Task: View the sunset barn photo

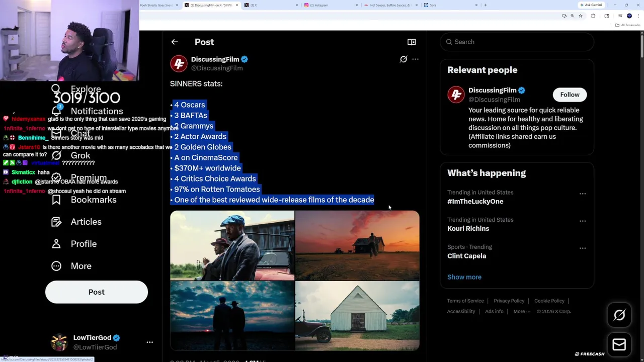Action: tap(357, 245)
